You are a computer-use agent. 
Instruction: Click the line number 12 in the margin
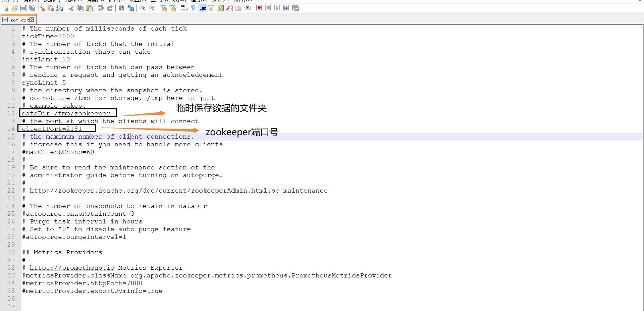(11, 113)
